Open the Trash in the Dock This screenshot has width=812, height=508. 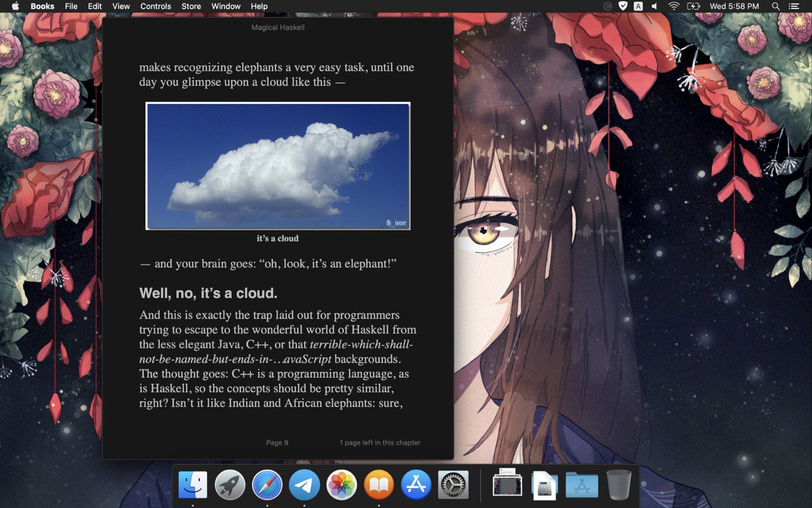pos(619,485)
